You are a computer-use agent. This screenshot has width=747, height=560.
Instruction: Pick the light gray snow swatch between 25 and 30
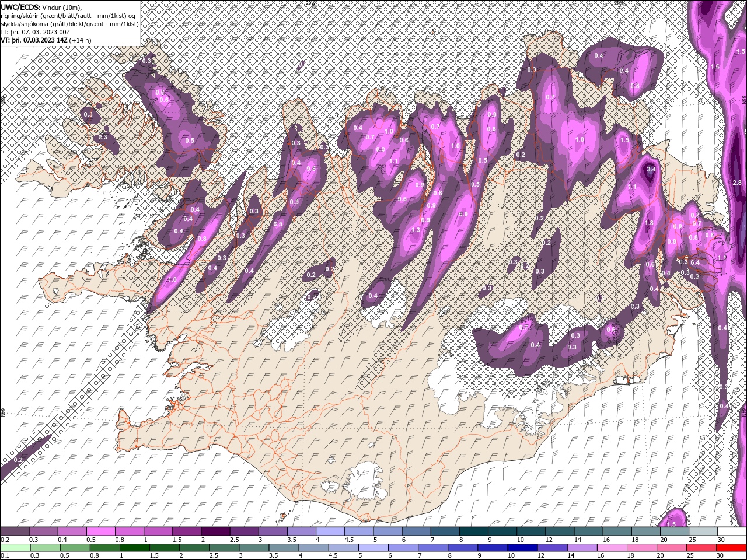tap(703, 531)
